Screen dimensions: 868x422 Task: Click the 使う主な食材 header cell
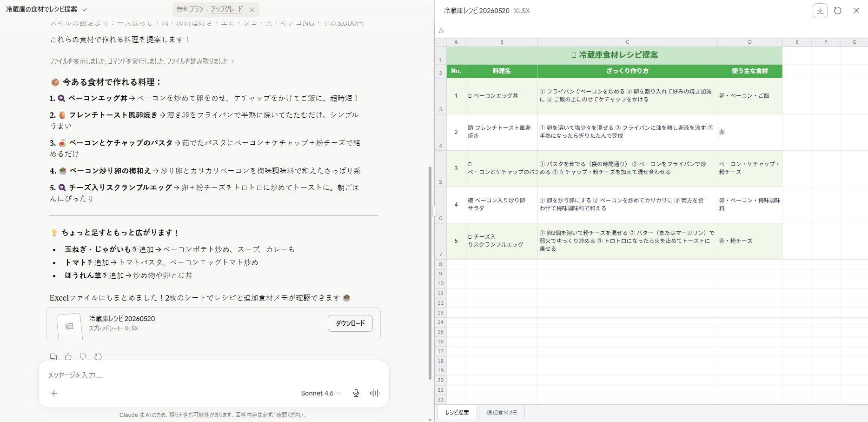(749, 71)
